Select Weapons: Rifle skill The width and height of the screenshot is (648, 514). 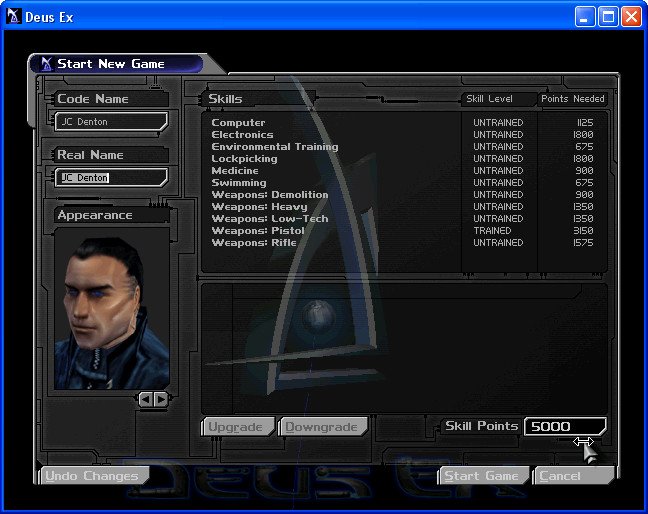[x=403, y=243]
